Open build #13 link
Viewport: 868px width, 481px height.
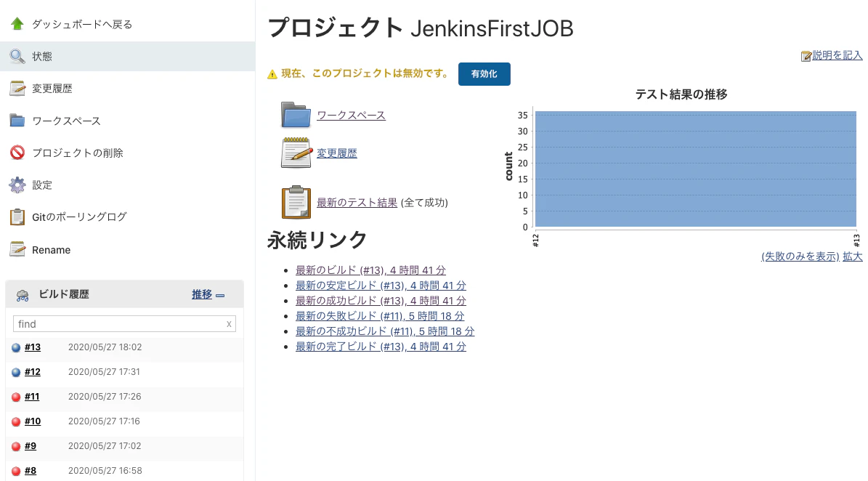tap(33, 347)
